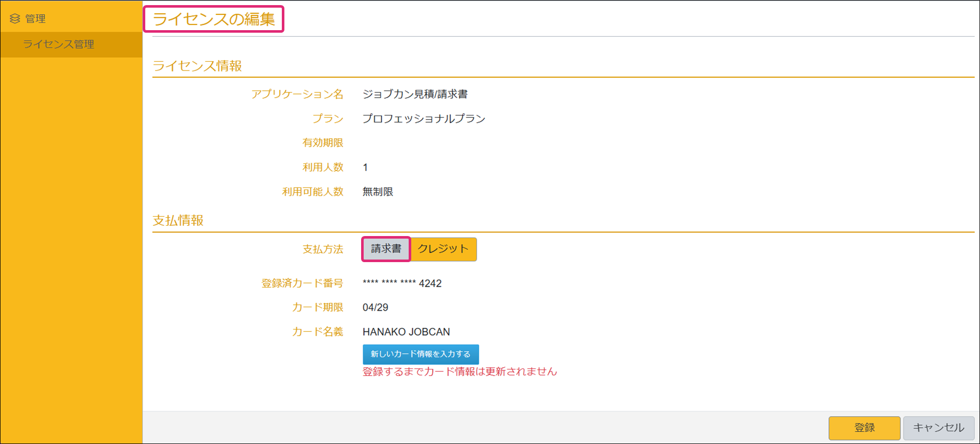Viewport: 980px width, 444px height.
Task: Click the 支払情報 section heading
Action: (x=178, y=221)
